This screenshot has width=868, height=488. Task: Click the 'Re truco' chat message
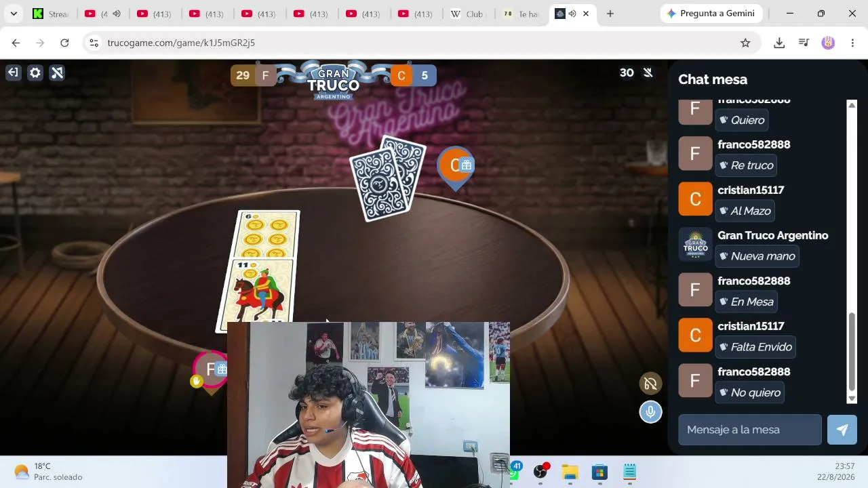745,165
